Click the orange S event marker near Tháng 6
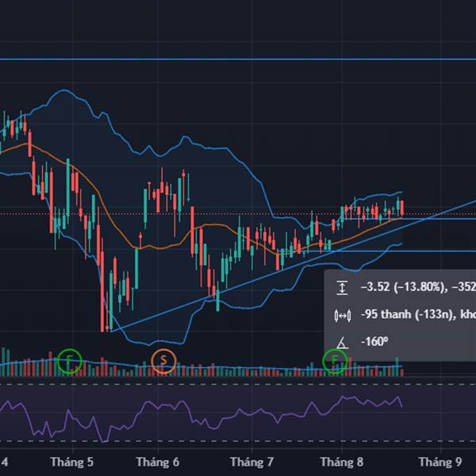Image resolution: width=476 pixels, height=476 pixels. pos(163,361)
